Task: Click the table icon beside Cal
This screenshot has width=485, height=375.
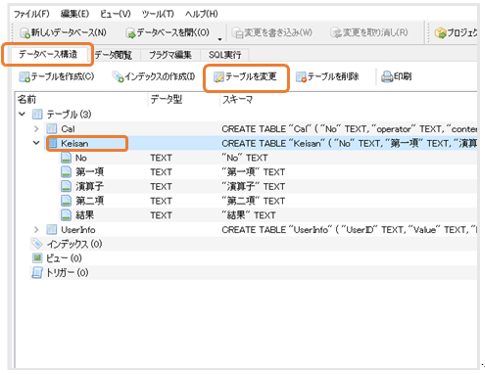Action: tap(52, 129)
